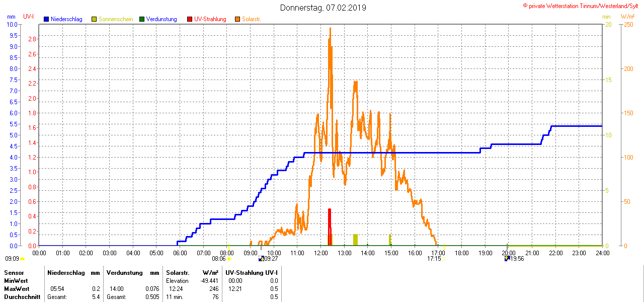Click the 18:00 tick on the time axis
The width and height of the screenshot is (644, 302).
click(461, 253)
